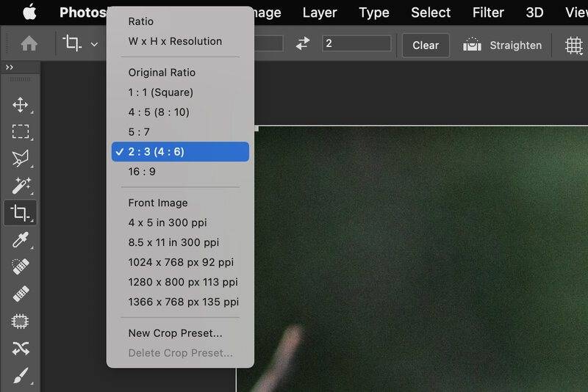Select the Move tool

tap(21, 105)
